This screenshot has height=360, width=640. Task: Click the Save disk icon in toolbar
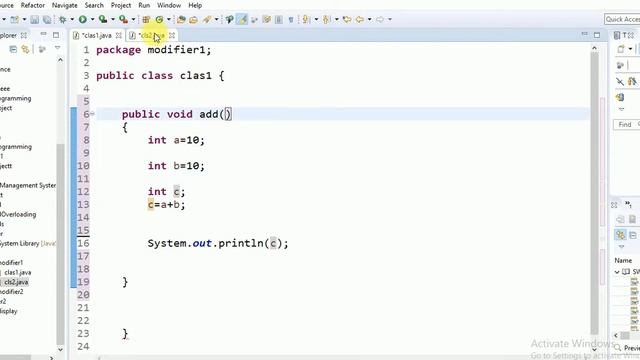(35, 19)
